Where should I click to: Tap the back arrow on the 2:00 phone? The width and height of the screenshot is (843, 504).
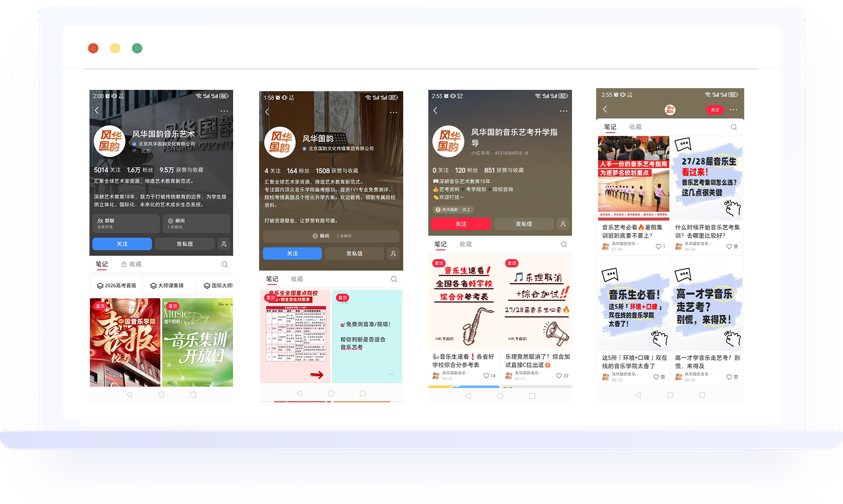coord(97,111)
